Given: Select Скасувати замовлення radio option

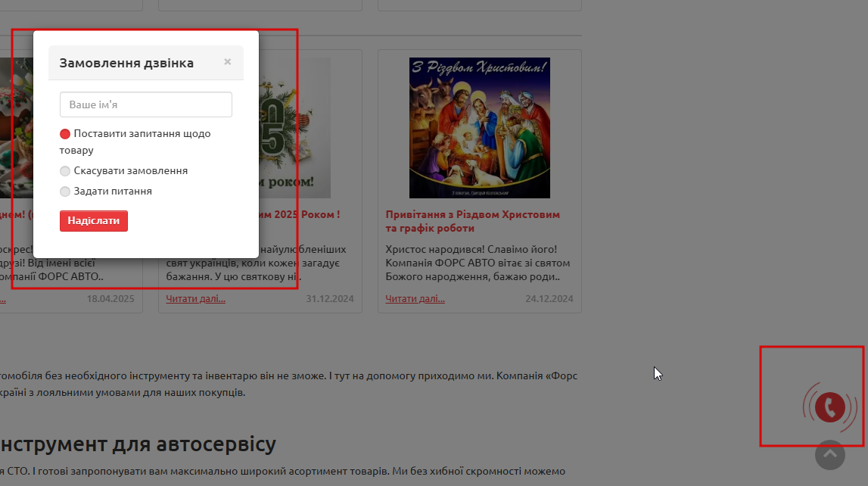Looking at the screenshot, I should pyautogui.click(x=65, y=171).
